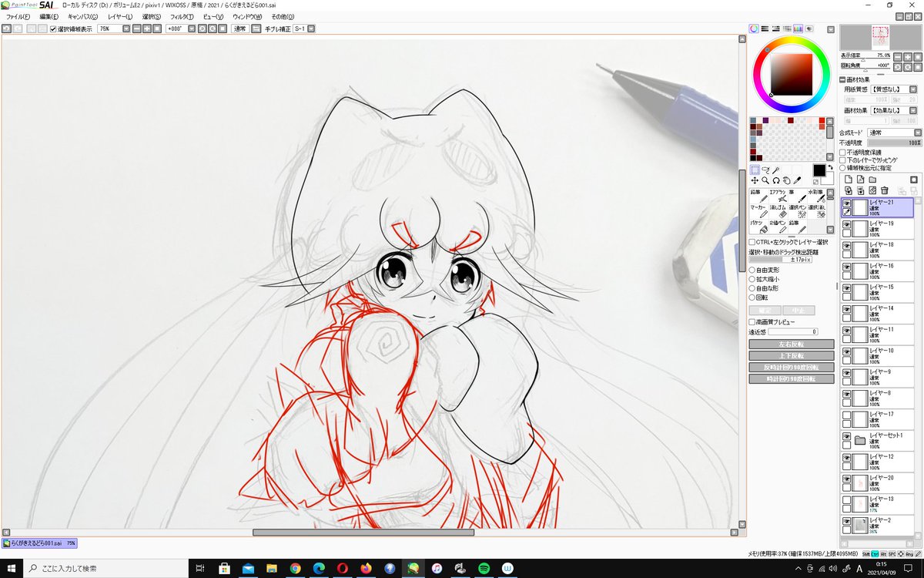Choose the 水彩筆 watercolor brush tool
The image size is (924, 578).
(x=816, y=197)
